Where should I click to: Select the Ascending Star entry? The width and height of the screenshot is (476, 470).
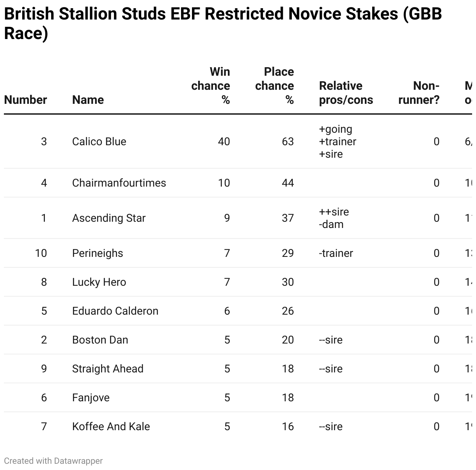coord(109,218)
